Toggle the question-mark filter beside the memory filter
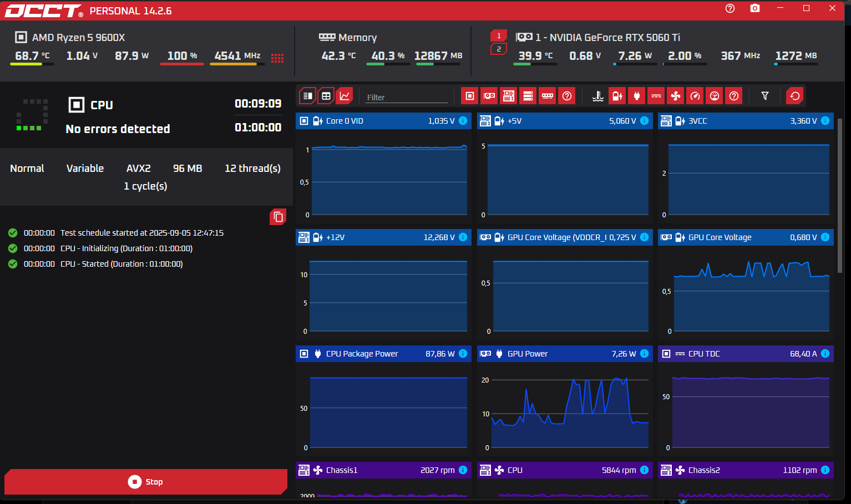This screenshot has width=851, height=504. (567, 96)
